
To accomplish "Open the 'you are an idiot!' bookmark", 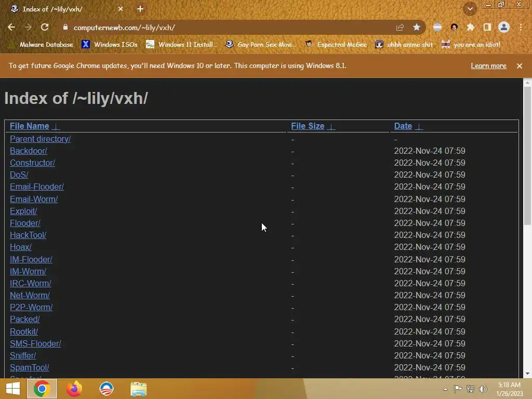I will [471, 45].
